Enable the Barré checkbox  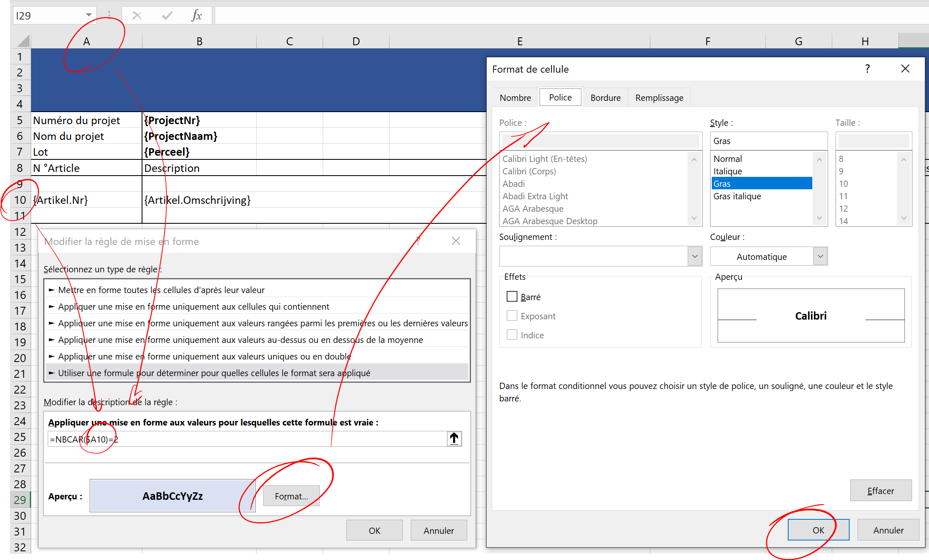coord(512,296)
